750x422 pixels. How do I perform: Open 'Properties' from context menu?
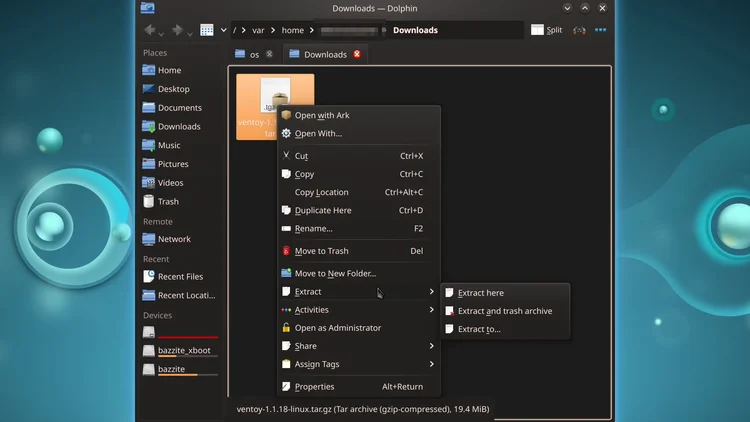[359, 387]
